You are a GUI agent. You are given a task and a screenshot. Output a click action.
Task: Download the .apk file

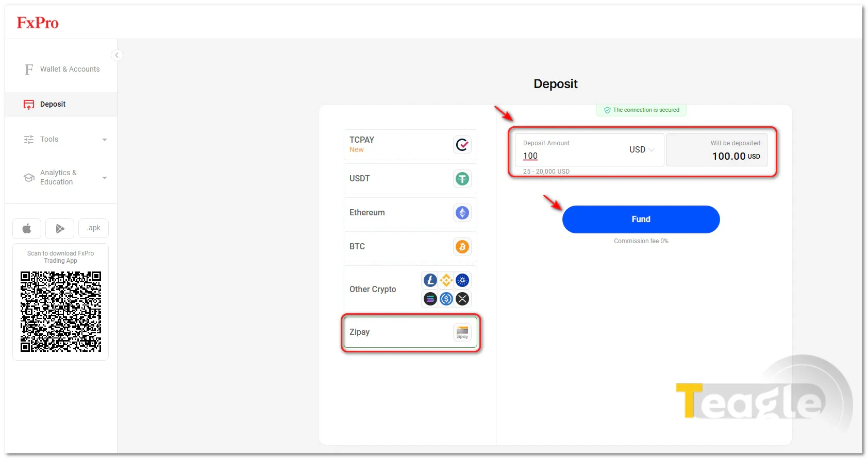click(93, 228)
